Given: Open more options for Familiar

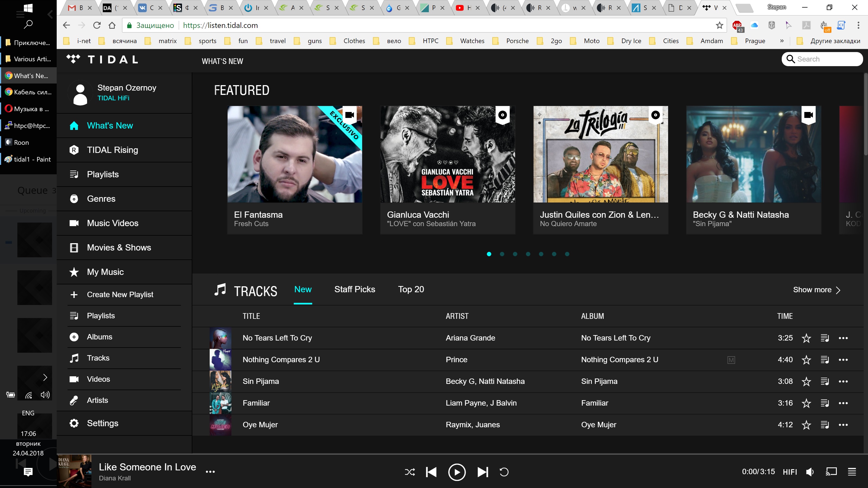Looking at the screenshot, I should click(x=843, y=403).
